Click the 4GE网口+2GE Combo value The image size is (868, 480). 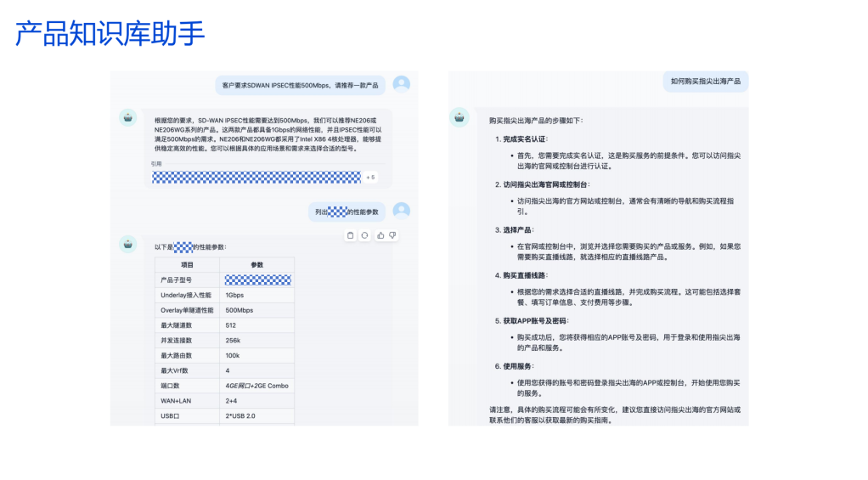coord(256,386)
